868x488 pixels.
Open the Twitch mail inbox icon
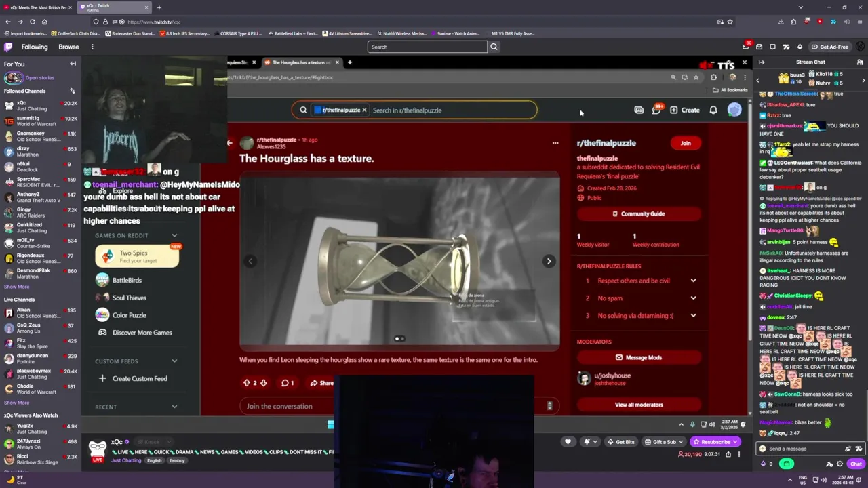click(759, 47)
